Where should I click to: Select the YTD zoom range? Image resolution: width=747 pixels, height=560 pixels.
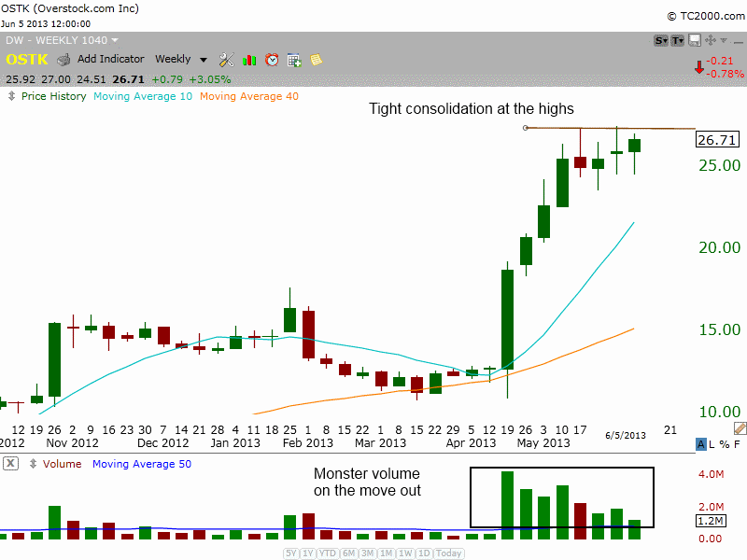click(328, 553)
